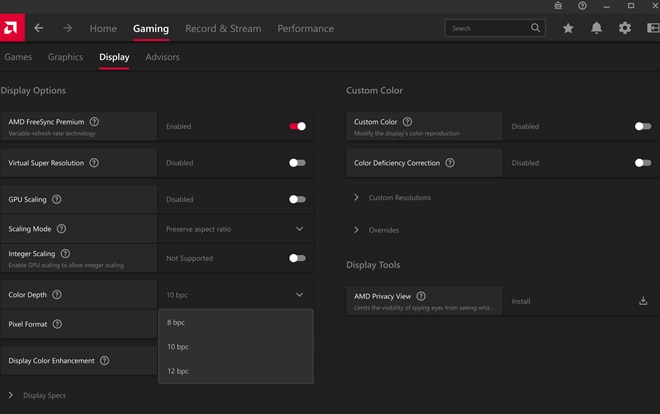Disable AMD FreeSync Premium toggle
This screenshot has height=414, width=660.
coord(297,126)
